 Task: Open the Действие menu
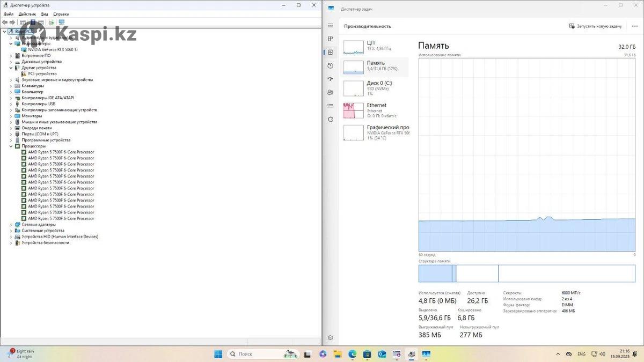27,14
